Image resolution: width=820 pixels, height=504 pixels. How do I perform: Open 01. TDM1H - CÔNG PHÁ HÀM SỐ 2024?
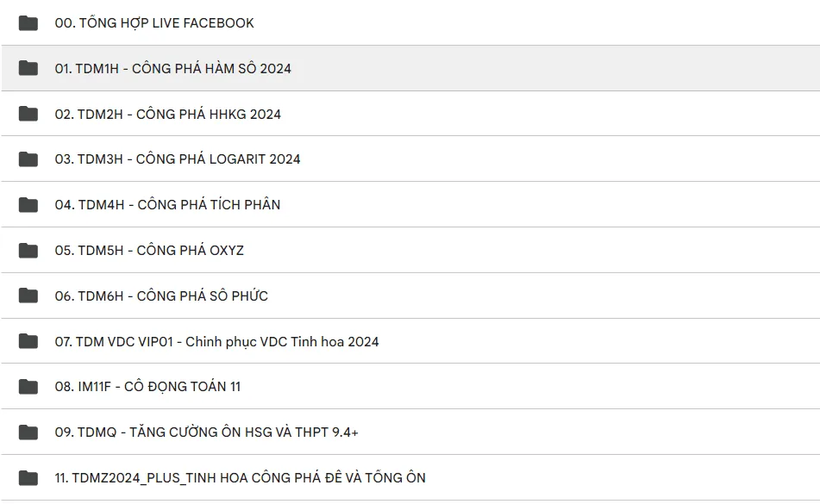point(172,69)
